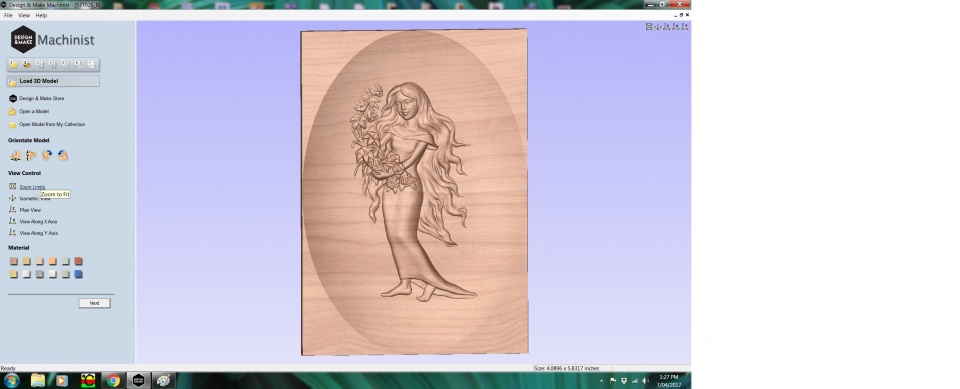Open the View menu
The image size is (960, 389).
click(x=24, y=15)
